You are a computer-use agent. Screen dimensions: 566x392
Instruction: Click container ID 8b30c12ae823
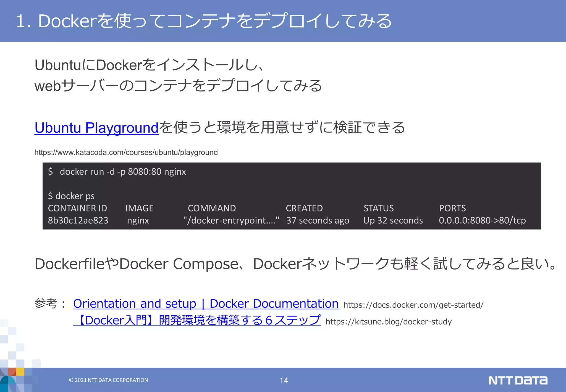click(78, 220)
